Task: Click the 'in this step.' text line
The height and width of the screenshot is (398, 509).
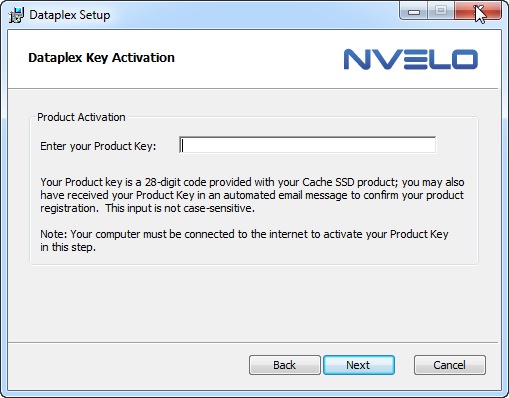Action: pyautogui.click(x=68, y=247)
